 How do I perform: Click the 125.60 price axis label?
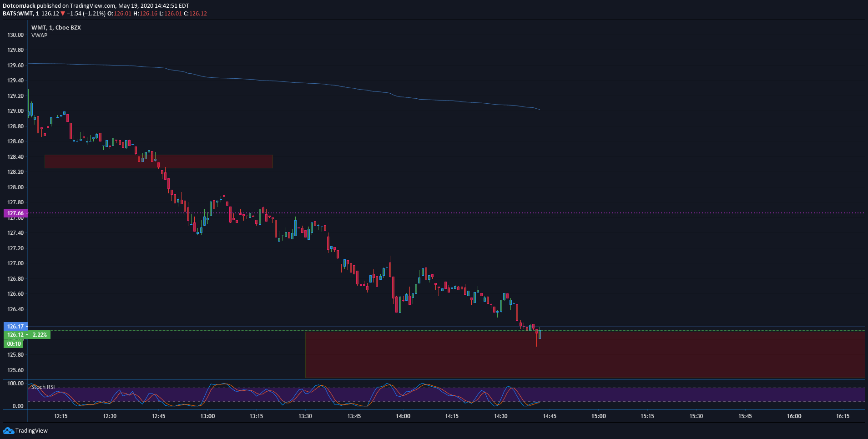tap(15, 370)
